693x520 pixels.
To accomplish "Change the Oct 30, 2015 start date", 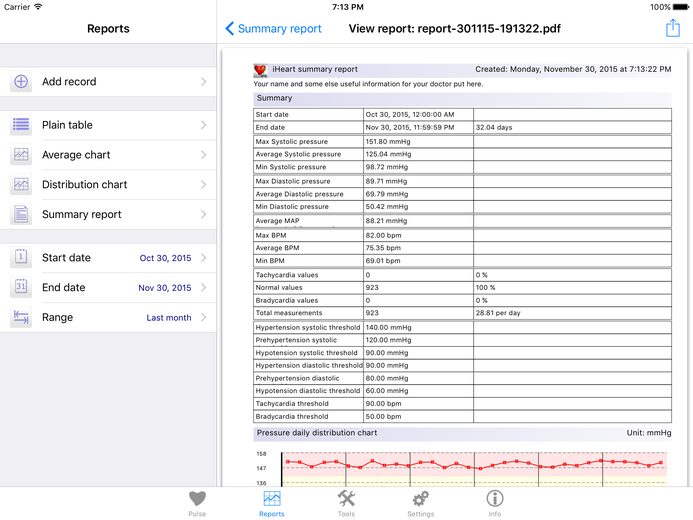I will pyautogui.click(x=165, y=258).
